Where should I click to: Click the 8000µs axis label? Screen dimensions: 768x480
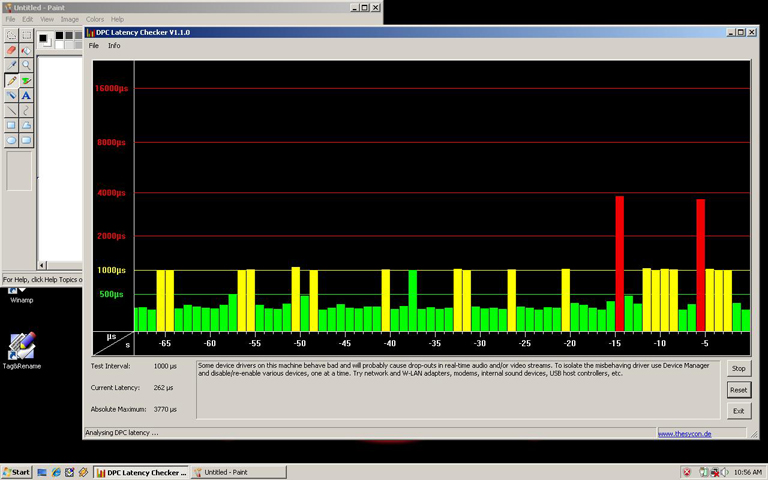tap(112, 143)
